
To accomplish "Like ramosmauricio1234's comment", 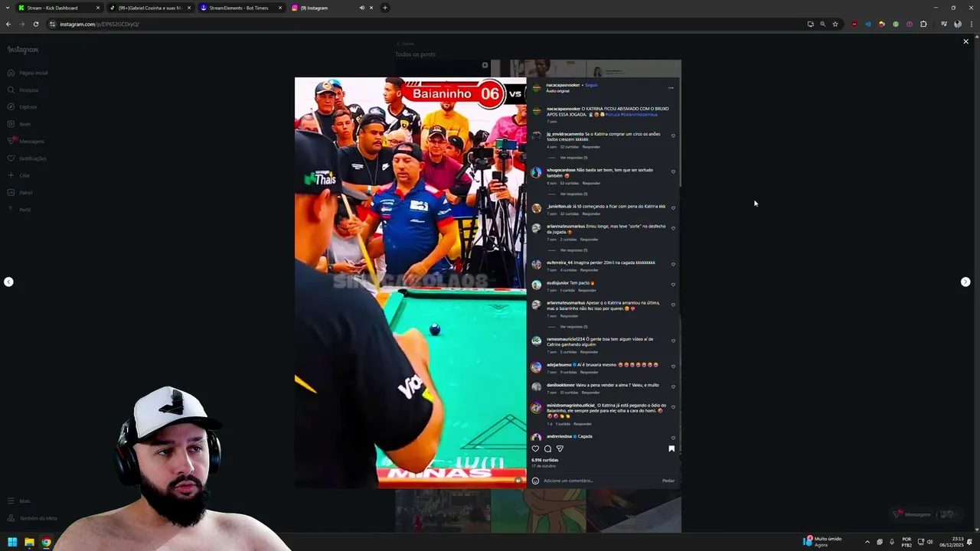I will (x=673, y=341).
